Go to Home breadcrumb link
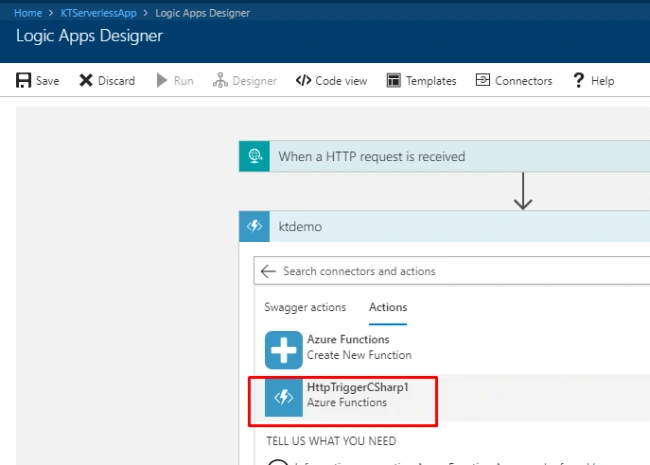The height and width of the screenshot is (465, 650). tap(28, 13)
